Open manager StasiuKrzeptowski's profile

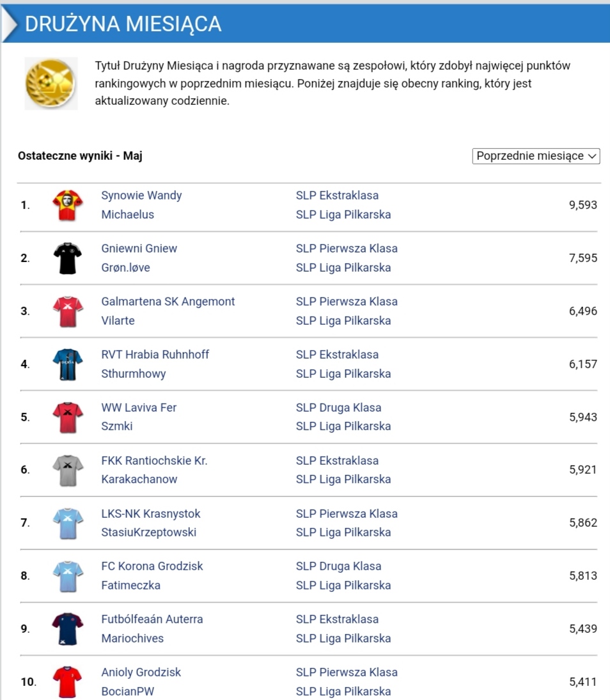[149, 533]
